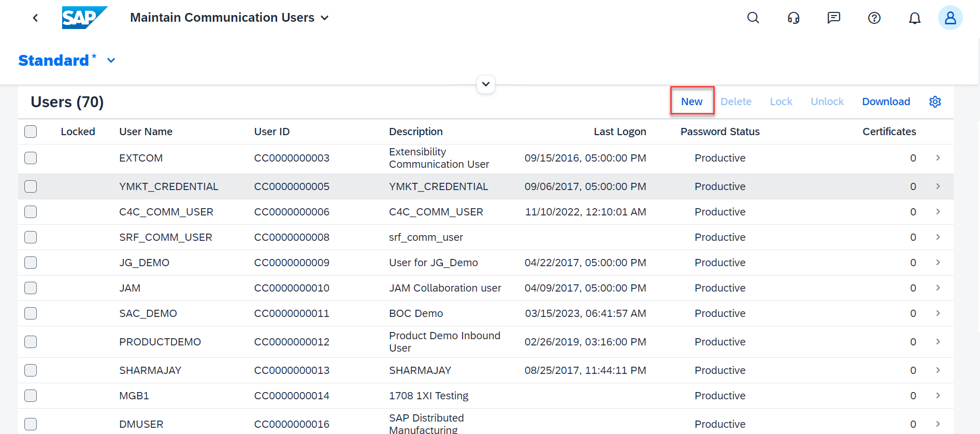This screenshot has width=980, height=434.
Task: Click the SAP logo
Action: tap(84, 18)
